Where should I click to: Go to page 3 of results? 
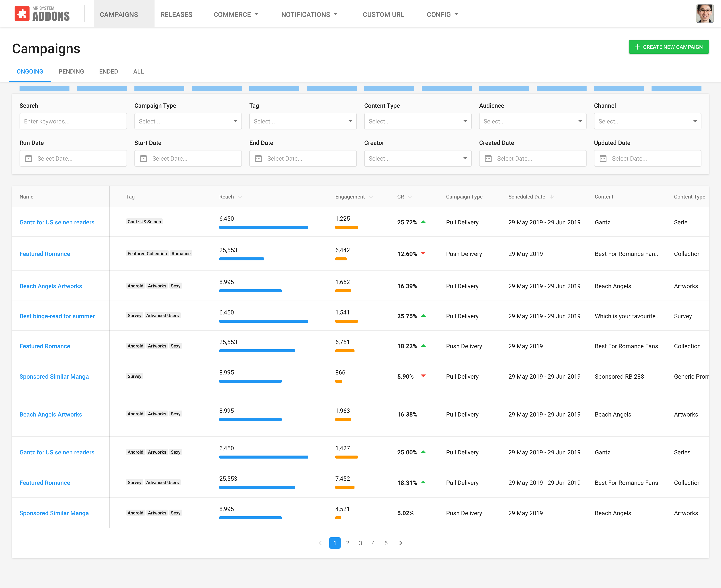(360, 543)
